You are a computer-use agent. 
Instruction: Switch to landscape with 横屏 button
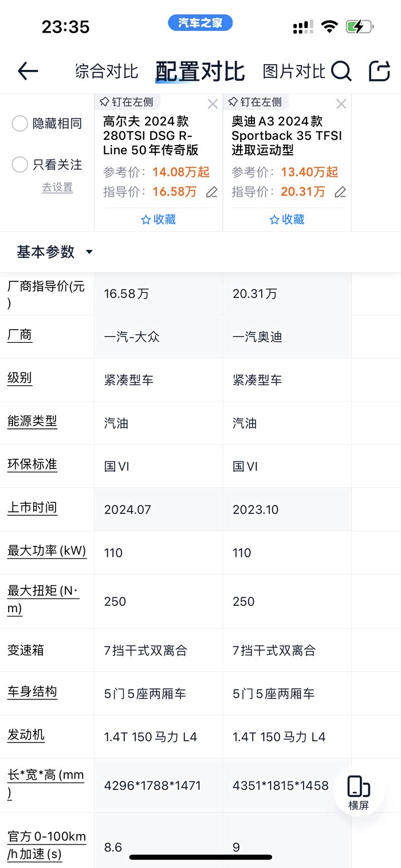tap(359, 792)
